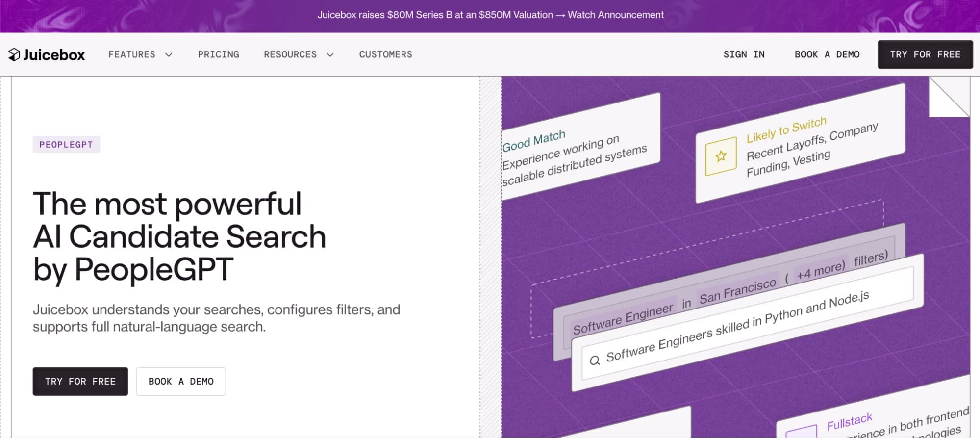
Task: Expand the Resources chevron in the navbar
Action: click(x=330, y=55)
